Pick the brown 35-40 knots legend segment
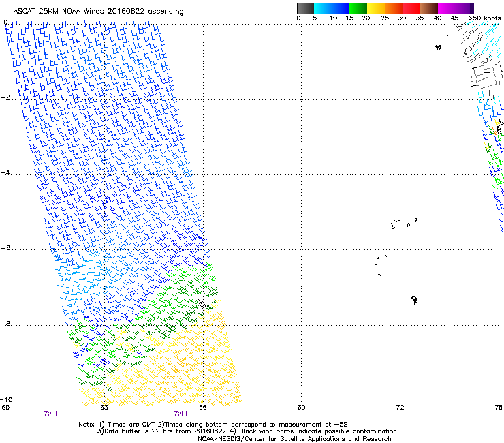Image resolution: width=504 pixels, height=443 pixels. coord(429,8)
